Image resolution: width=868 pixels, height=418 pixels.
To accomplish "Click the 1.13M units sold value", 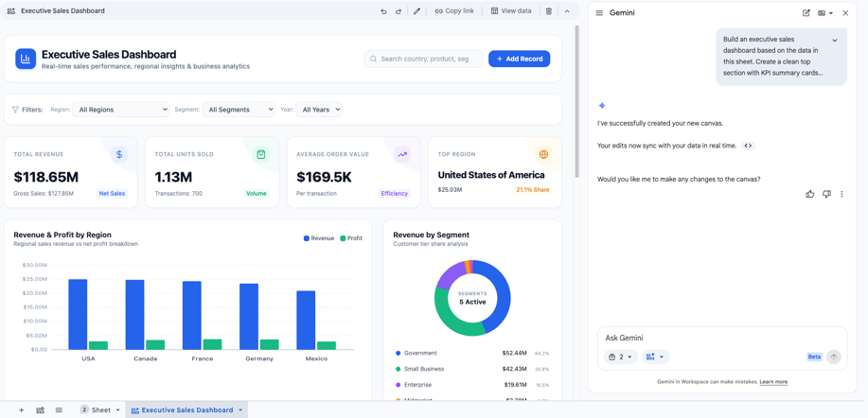I will [174, 177].
